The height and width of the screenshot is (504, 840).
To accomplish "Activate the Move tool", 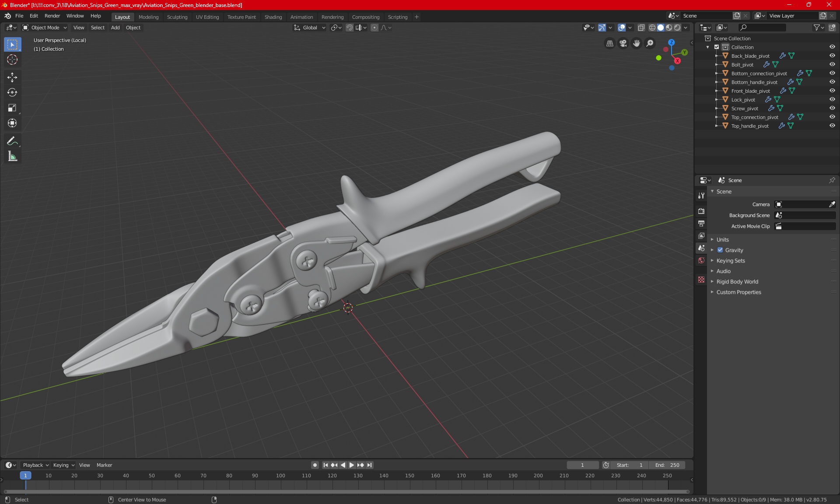I will pyautogui.click(x=12, y=77).
